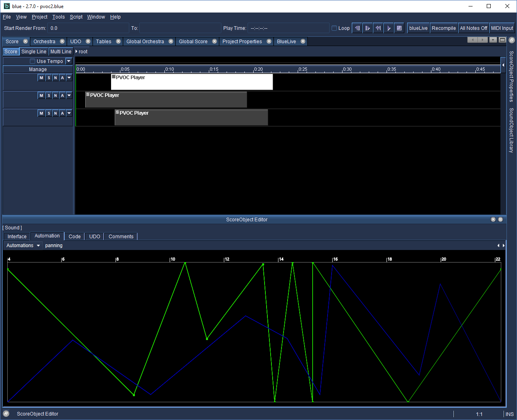Open the Use Tempo dropdown arrow
The width and height of the screenshot is (517, 420).
coord(69,61)
